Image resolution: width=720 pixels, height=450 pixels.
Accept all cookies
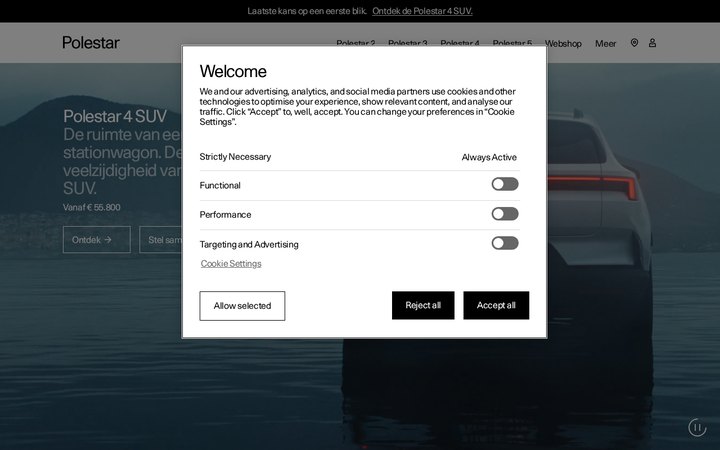[496, 305]
